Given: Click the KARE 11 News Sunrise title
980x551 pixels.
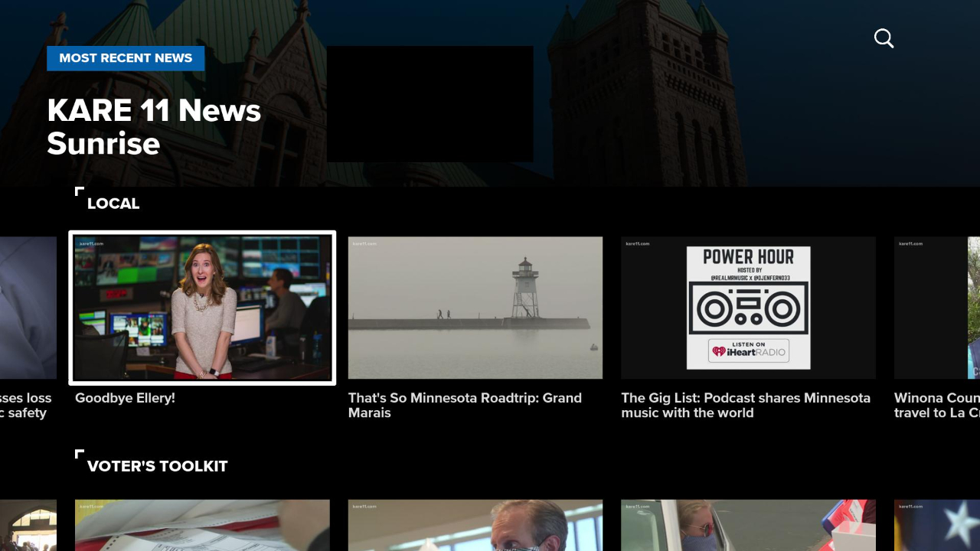Looking at the screenshot, I should pos(153,126).
